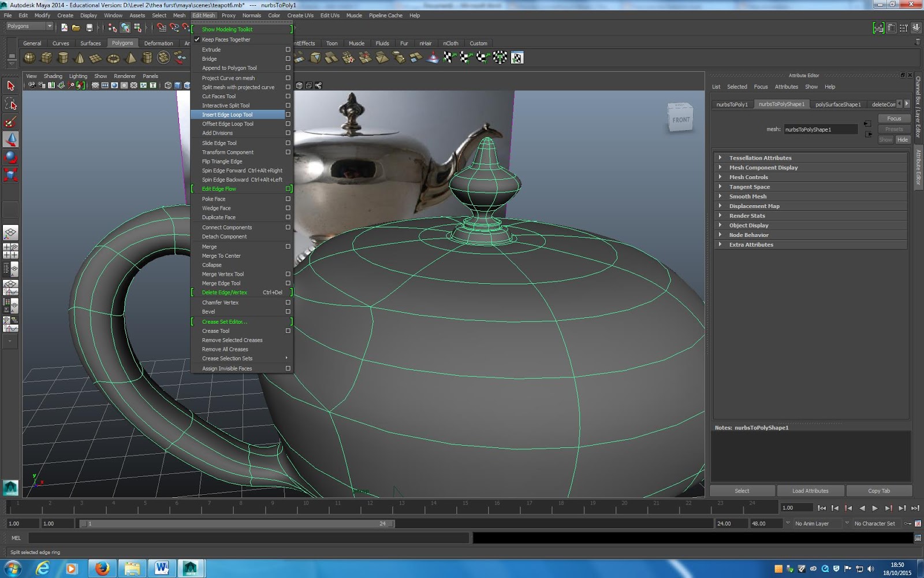Screen dimensions: 924x578
Task: Open Maya from the Windows taskbar
Action: click(x=191, y=568)
